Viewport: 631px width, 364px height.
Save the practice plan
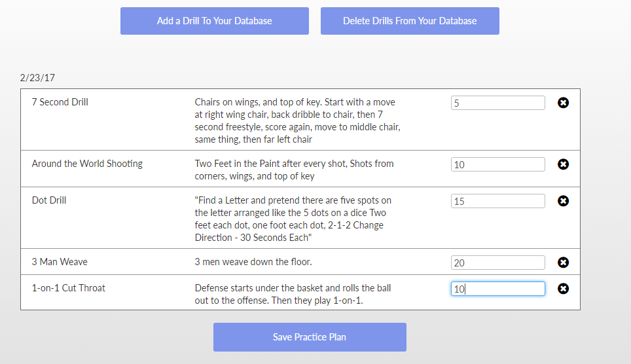pos(310,337)
